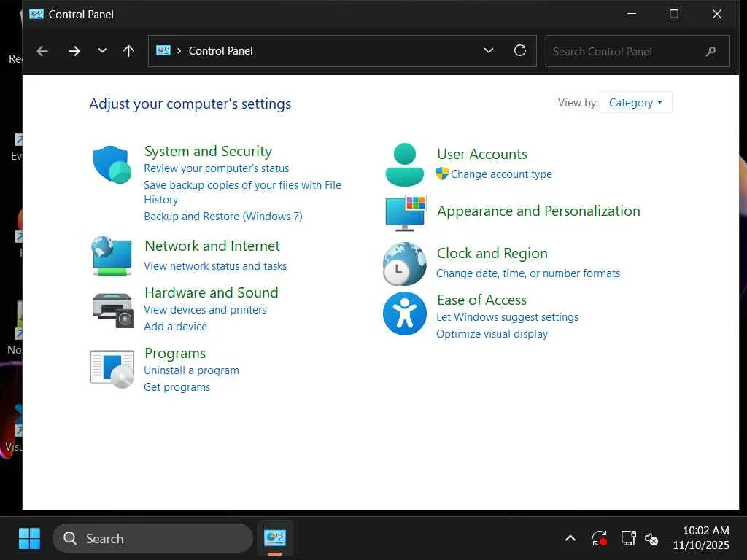This screenshot has width=747, height=560.
Task: Go up one level with up arrow
Action: click(128, 51)
